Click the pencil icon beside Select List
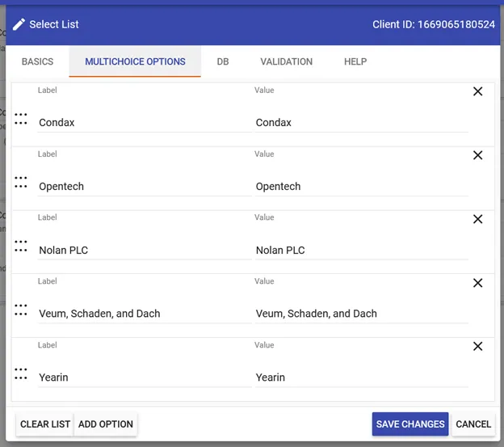 [19, 24]
